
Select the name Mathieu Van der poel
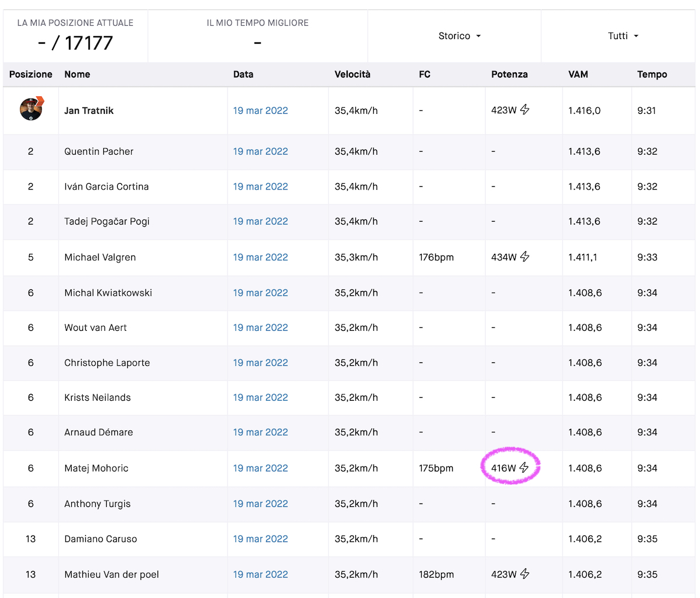coord(111,575)
